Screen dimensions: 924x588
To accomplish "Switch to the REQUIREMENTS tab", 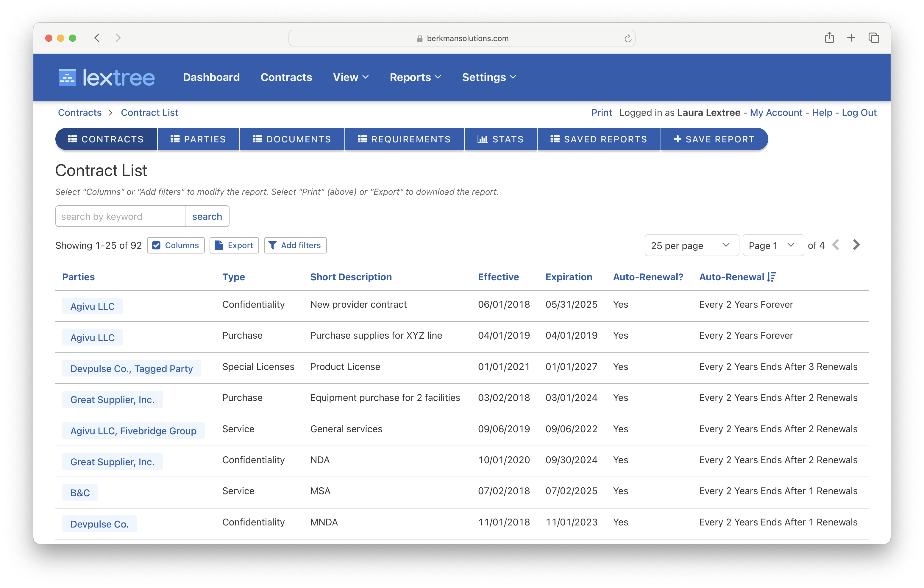I will point(405,139).
